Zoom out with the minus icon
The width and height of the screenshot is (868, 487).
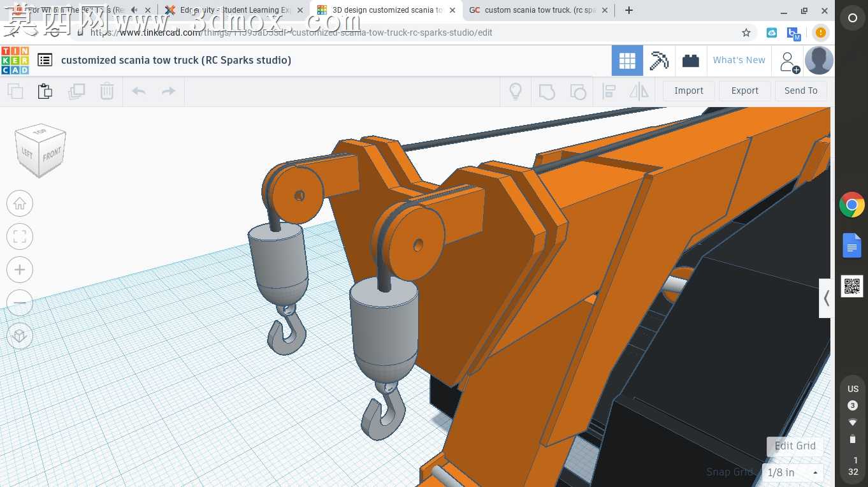[20, 303]
